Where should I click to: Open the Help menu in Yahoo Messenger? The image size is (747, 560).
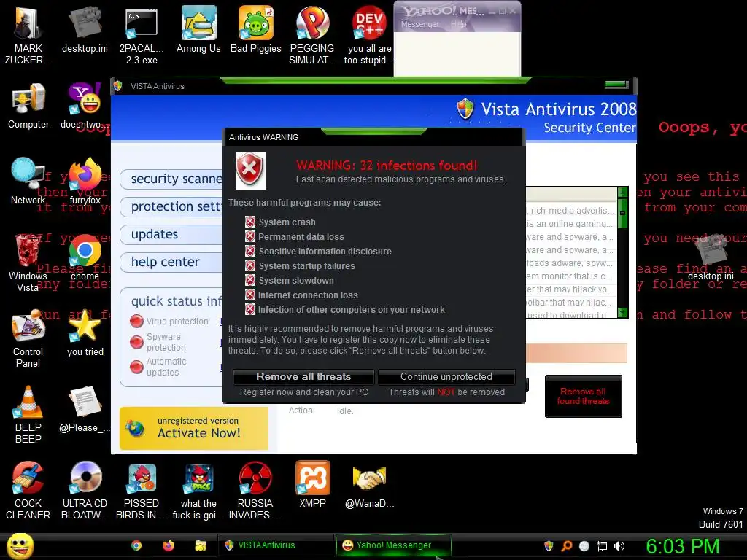click(458, 24)
